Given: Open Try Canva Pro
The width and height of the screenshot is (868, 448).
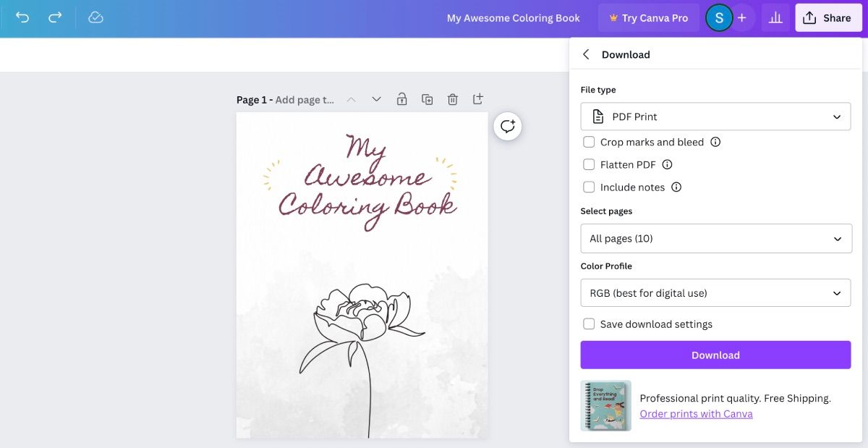Looking at the screenshot, I should point(648,17).
